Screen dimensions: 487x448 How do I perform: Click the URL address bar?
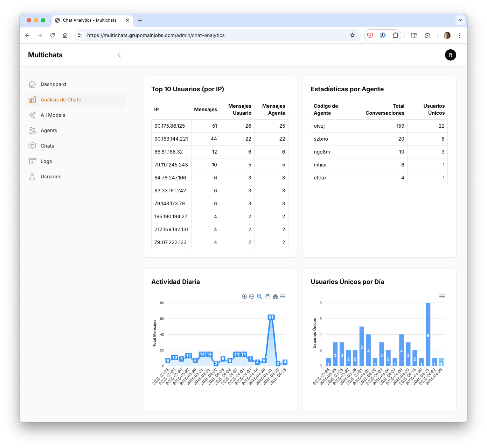(x=210, y=35)
